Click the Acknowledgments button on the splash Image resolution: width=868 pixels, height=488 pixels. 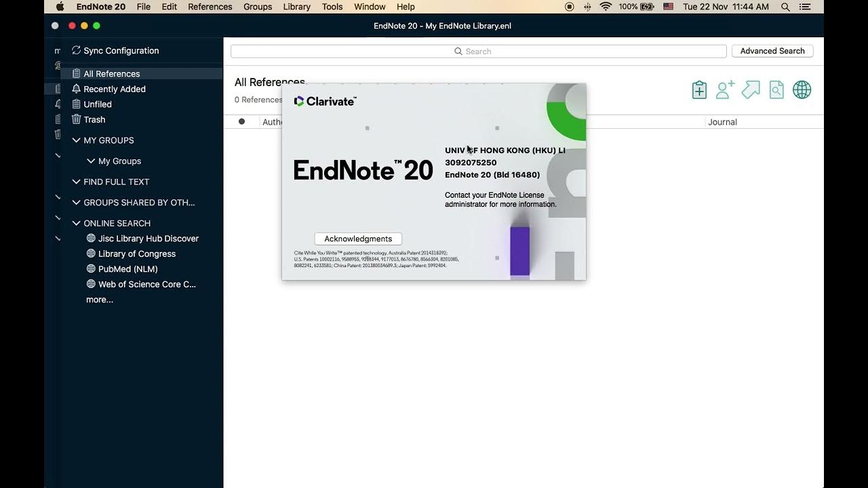coord(358,239)
